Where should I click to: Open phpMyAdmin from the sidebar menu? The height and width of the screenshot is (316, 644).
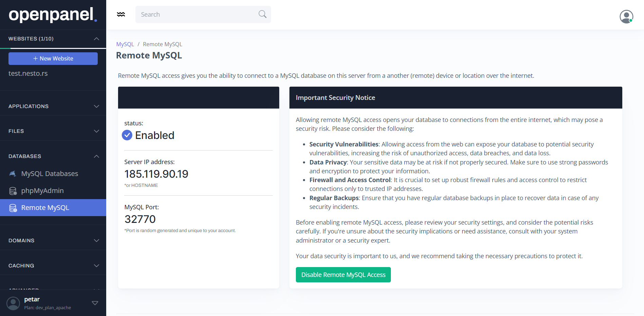[42, 191]
